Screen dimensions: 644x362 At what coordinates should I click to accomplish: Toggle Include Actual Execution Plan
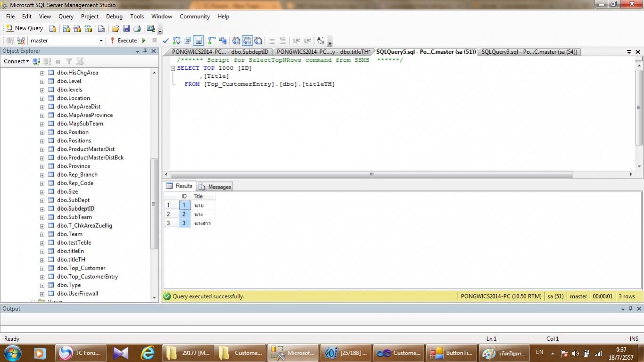[212, 41]
